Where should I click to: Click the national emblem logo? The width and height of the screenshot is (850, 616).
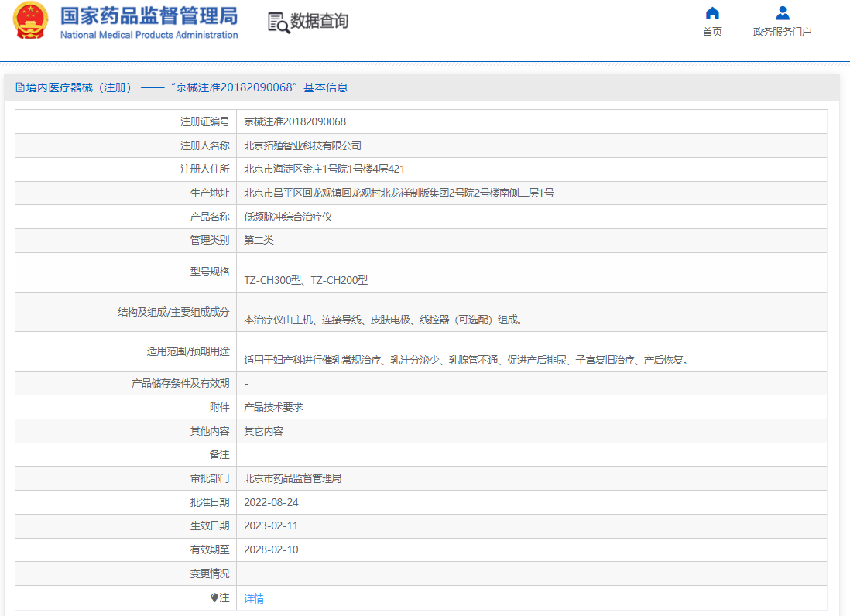pyautogui.click(x=30, y=21)
